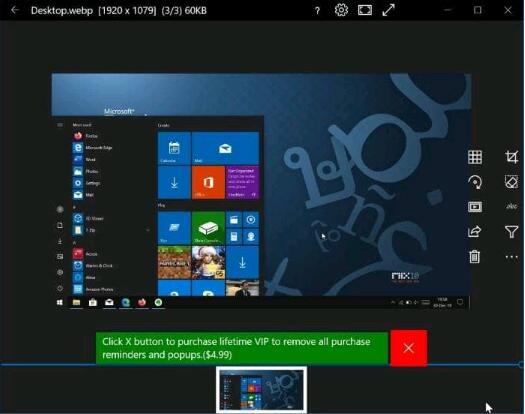Click the blue filmstrip divider line
525x414 pixels.
click(x=261, y=364)
